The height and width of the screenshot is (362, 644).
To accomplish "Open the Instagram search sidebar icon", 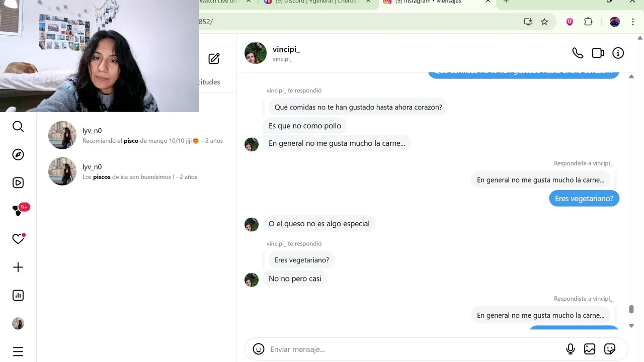I will point(18,127).
